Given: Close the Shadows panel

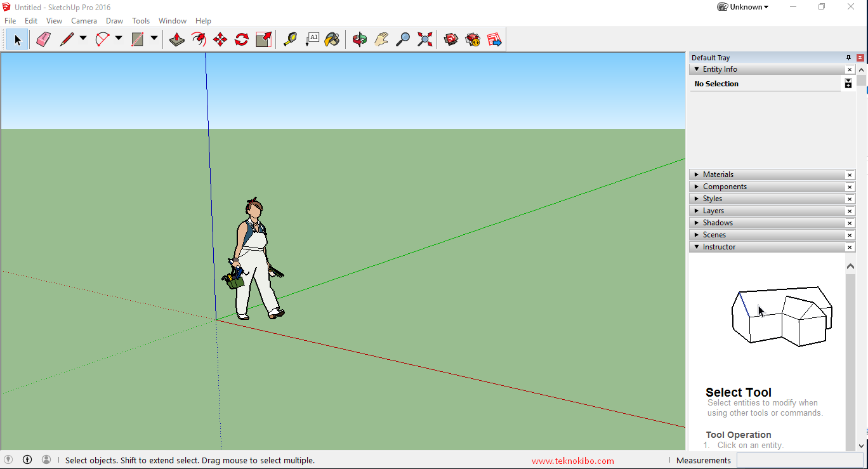Looking at the screenshot, I should click(850, 223).
